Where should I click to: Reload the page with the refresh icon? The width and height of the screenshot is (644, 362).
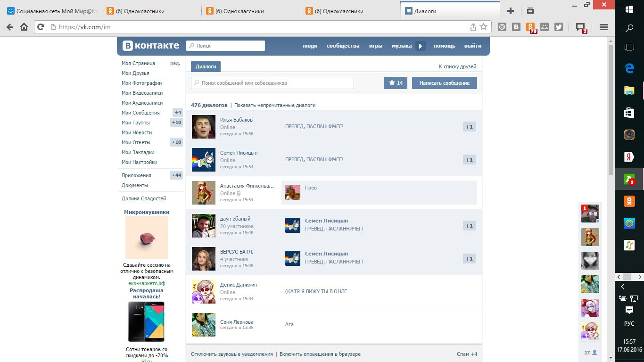coord(41,27)
